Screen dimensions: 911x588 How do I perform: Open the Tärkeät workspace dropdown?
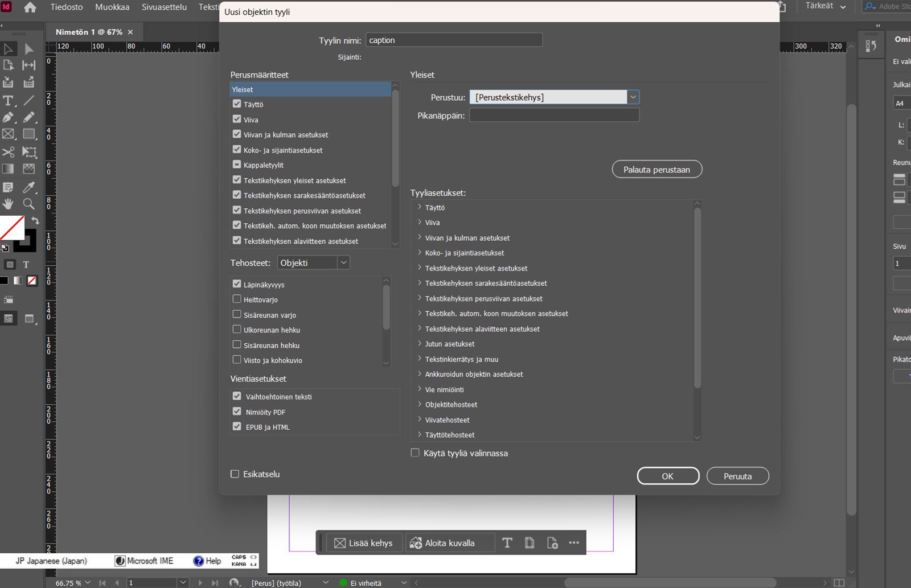pos(825,6)
